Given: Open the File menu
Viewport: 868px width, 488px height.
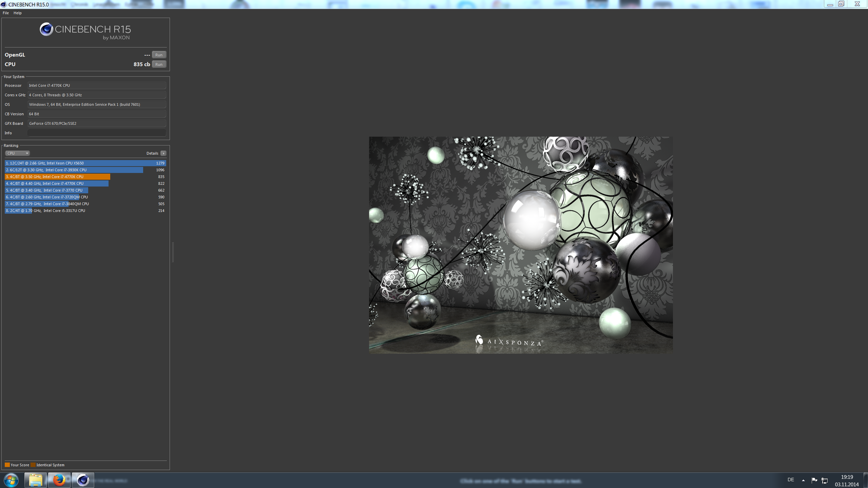Looking at the screenshot, I should click(6, 13).
